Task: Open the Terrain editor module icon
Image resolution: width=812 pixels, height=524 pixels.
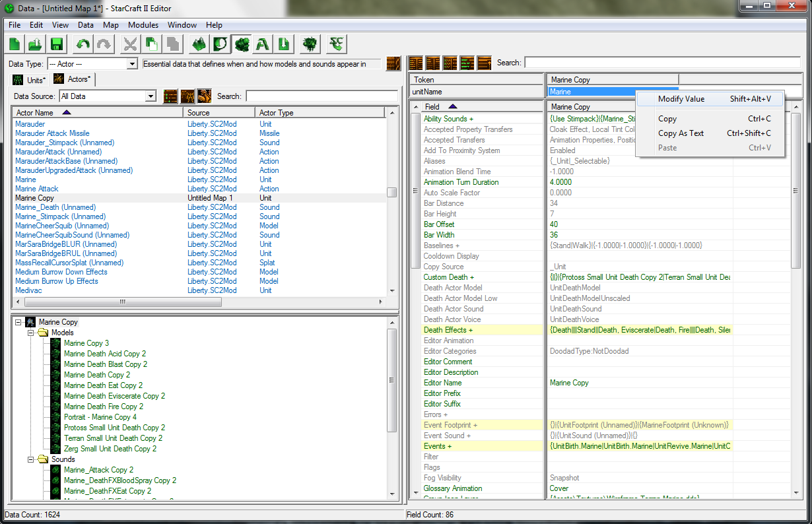Action: [x=199, y=44]
